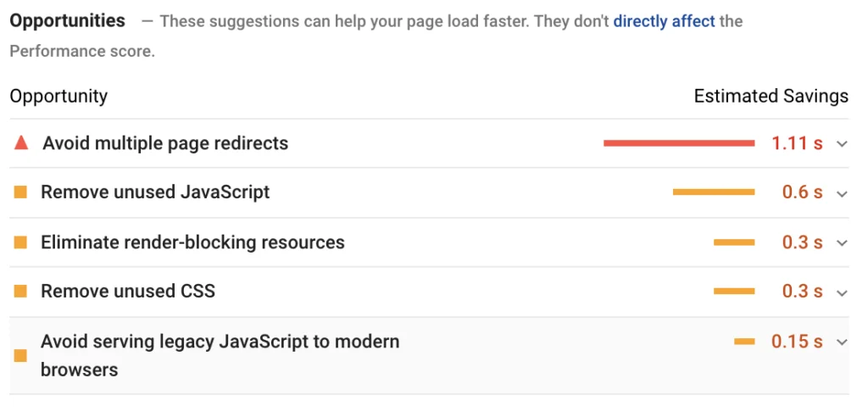Open the 'directly affect' link
The image size is (868, 417).
(665, 21)
